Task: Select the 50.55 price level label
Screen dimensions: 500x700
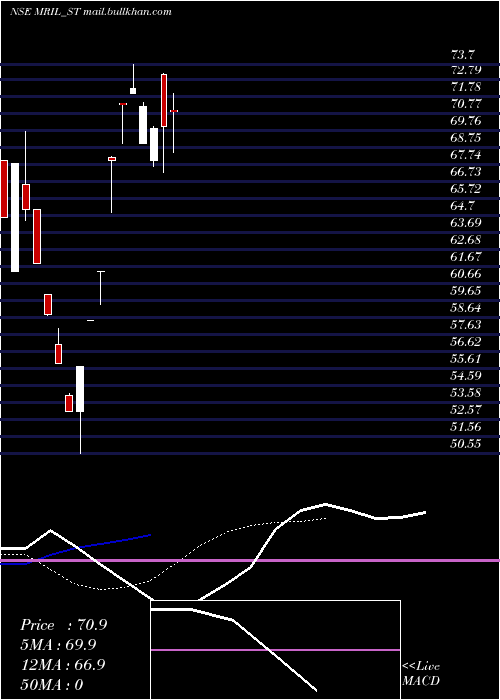Action: click(x=466, y=443)
